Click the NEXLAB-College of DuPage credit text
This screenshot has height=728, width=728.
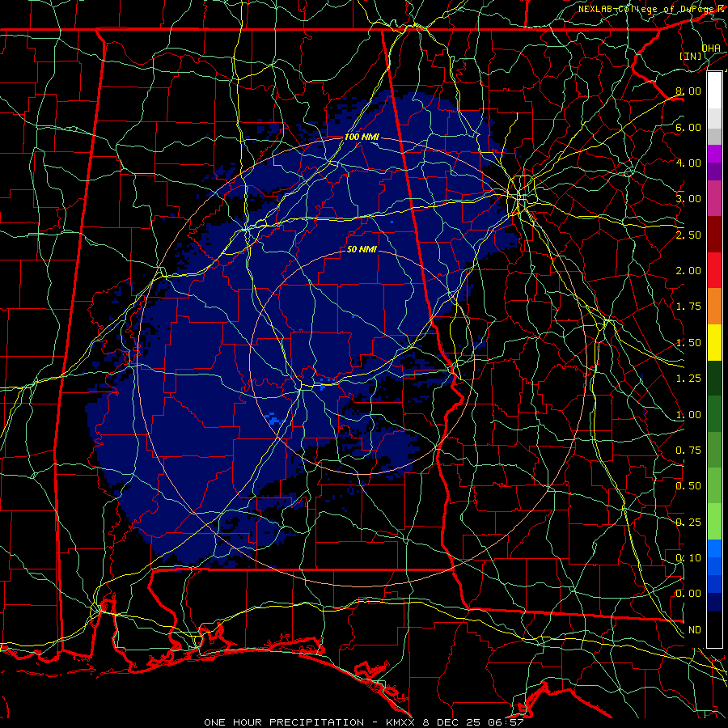[648, 9]
